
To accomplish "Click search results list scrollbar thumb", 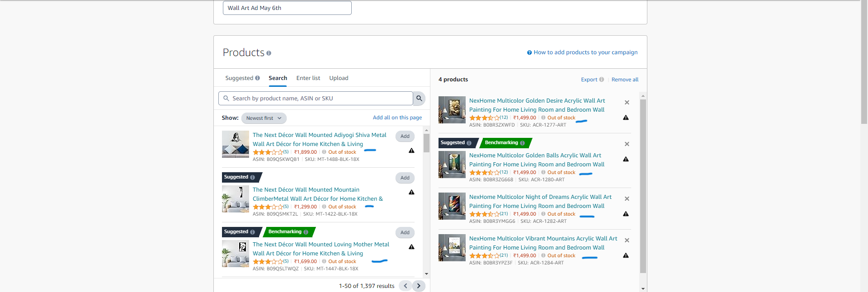I will pyautogui.click(x=426, y=143).
